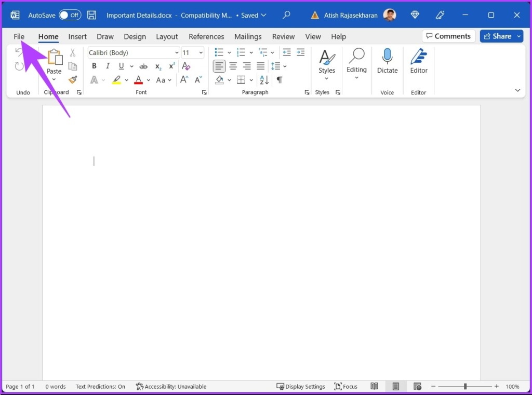The width and height of the screenshot is (532, 395).
Task: Expand the Styles gallery dropdown
Action: point(327,78)
